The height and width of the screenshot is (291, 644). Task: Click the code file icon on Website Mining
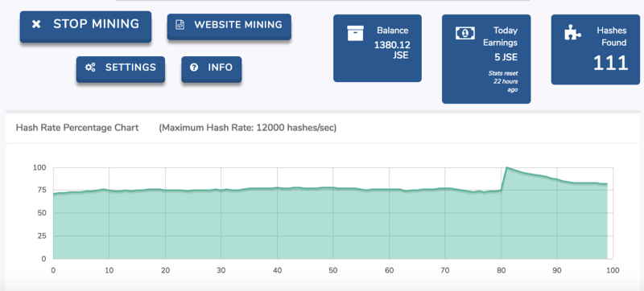[x=180, y=25]
